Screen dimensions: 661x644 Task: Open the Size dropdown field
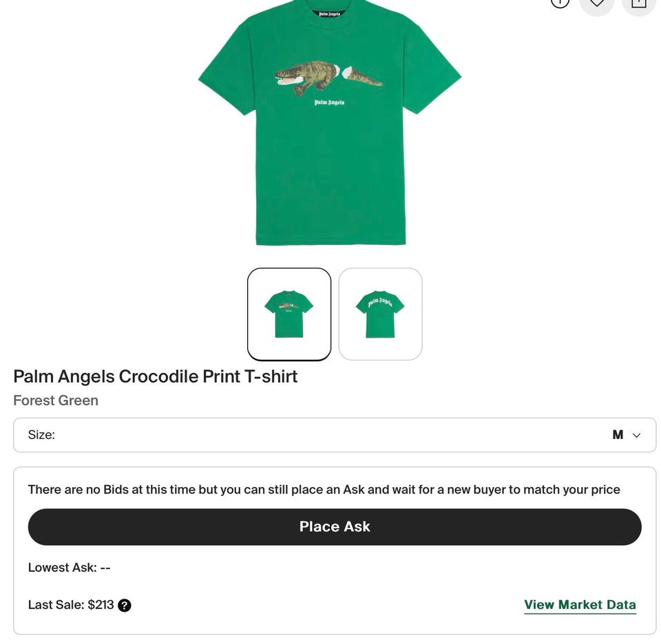pyautogui.click(x=335, y=435)
